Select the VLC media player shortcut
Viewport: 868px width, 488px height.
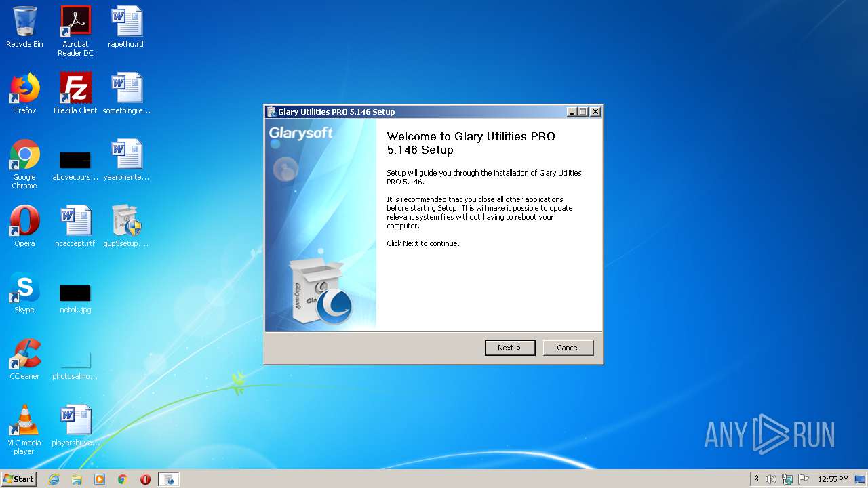click(24, 430)
